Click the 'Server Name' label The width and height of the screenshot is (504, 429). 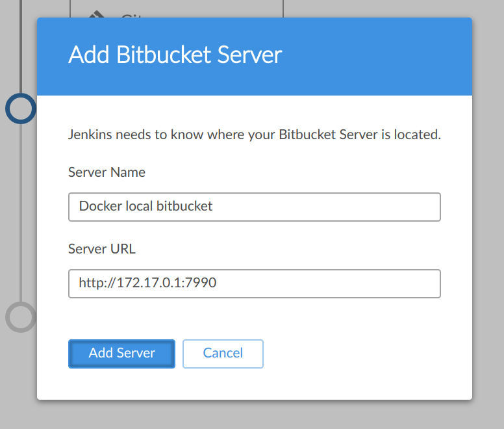[107, 172]
